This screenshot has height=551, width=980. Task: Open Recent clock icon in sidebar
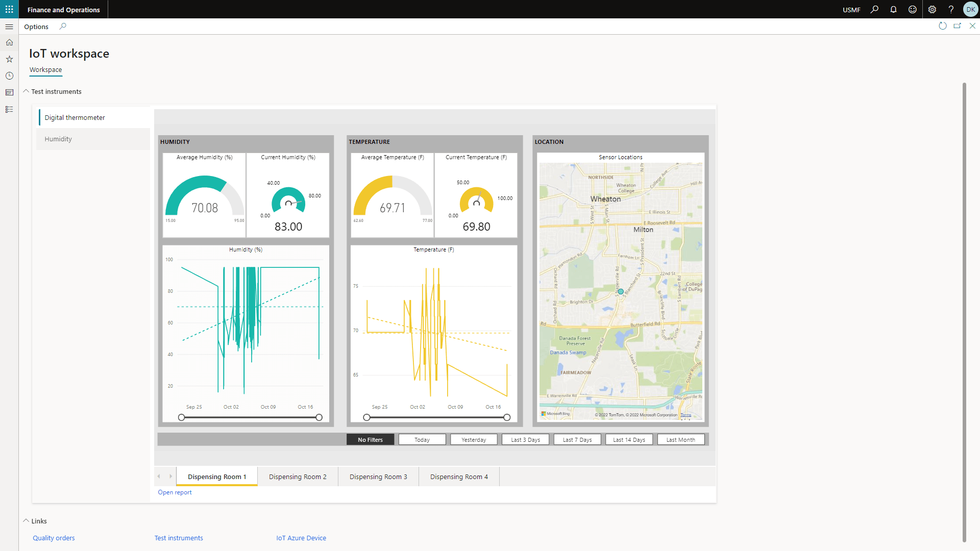tap(9, 76)
